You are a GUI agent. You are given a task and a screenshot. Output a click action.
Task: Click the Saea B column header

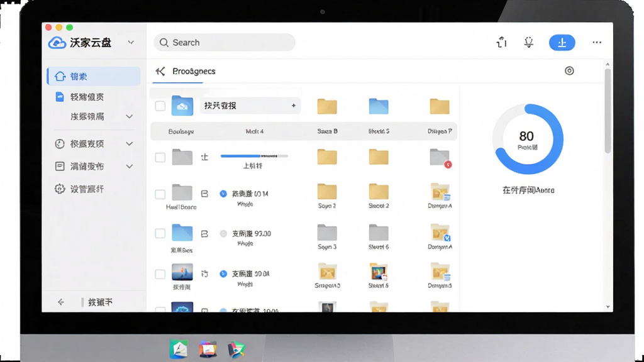point(327,131)
